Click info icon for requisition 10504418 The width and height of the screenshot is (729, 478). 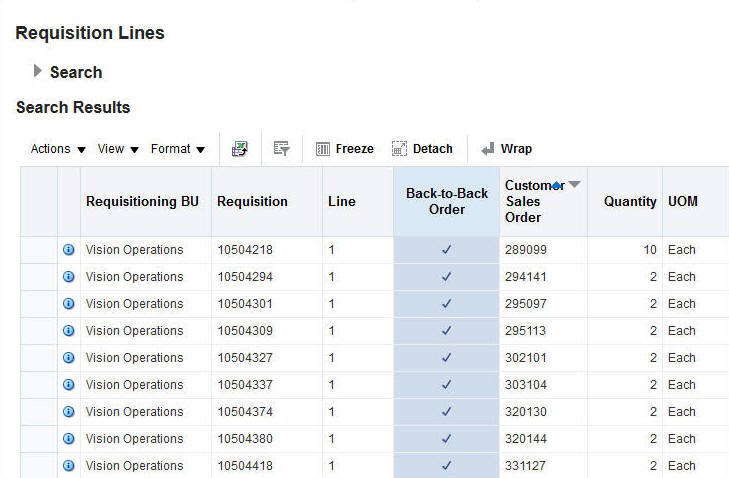[x=69, y=466]
